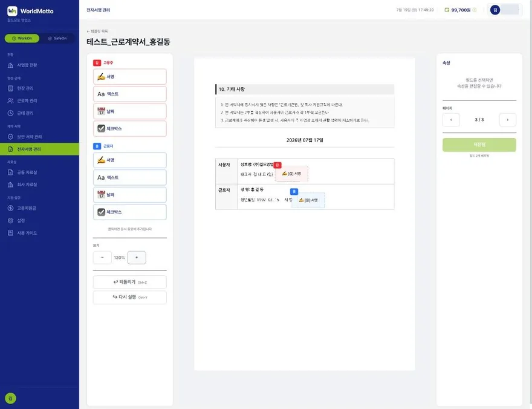The width and height of the screenshot is (532, 409).
Task: Click the timestamp 17:49:20 in the top bar
Action: (x=426, y=10)
